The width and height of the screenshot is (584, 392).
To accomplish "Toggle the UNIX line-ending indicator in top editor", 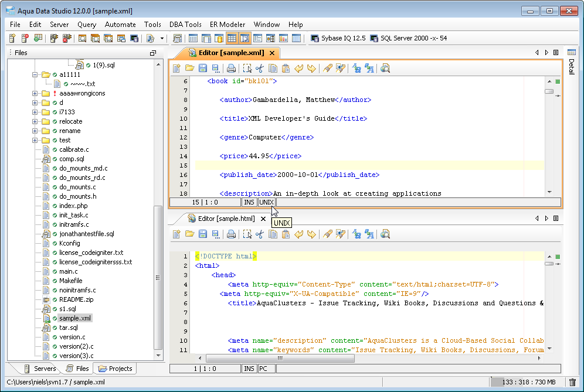I will click(x=266, y=202).
